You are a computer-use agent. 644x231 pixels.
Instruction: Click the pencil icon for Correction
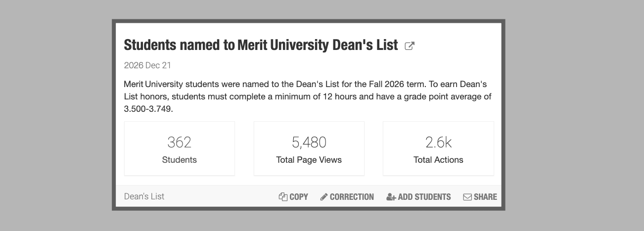[324, 197]
